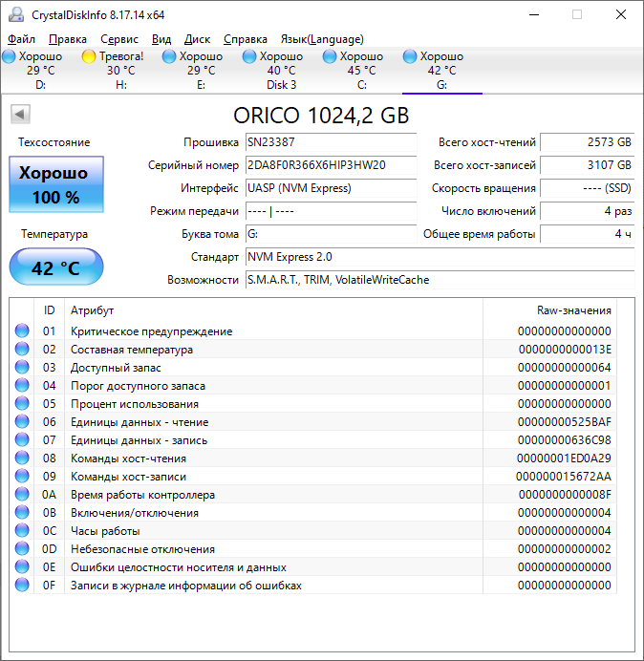644x661 pixels.
Task: Minimize the CrystalDiskInfo window
Action: click(534, 14)
